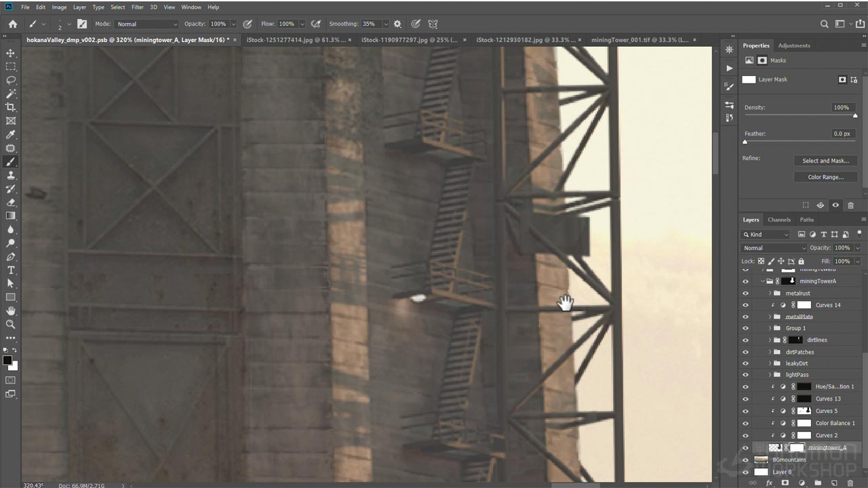Viewport: 868px width, 488px height.
Task: Hide the BGmountains layer
Action: coord(745,460)
